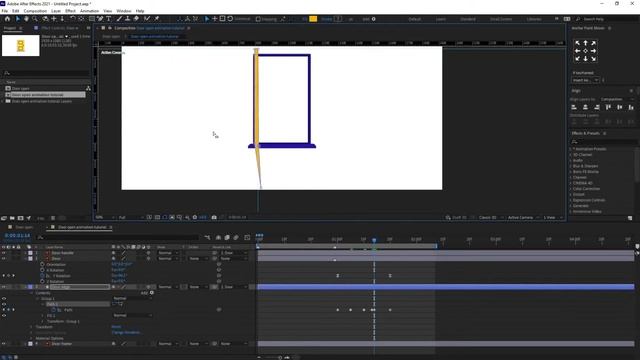Expand Material Options property group
The height and width of the screenshot is (360, 640).
(31, 338)
